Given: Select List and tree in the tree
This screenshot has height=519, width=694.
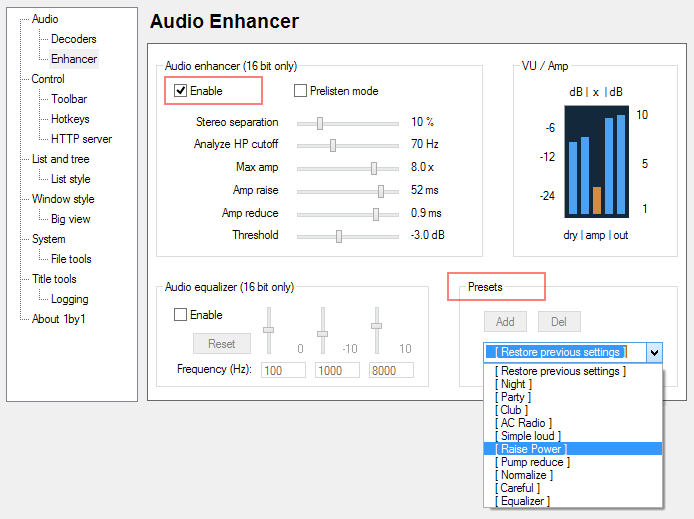Looking at the screenshot, I should 61,159.
